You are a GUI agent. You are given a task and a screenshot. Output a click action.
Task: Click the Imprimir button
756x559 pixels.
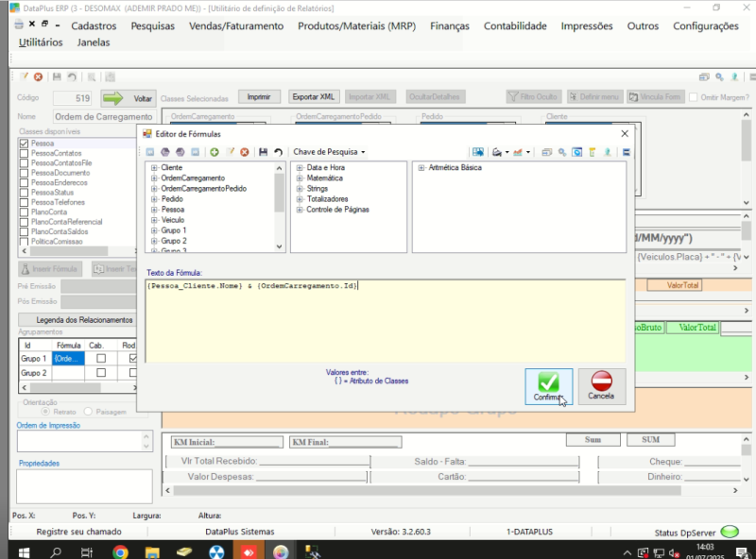(259, 97)
